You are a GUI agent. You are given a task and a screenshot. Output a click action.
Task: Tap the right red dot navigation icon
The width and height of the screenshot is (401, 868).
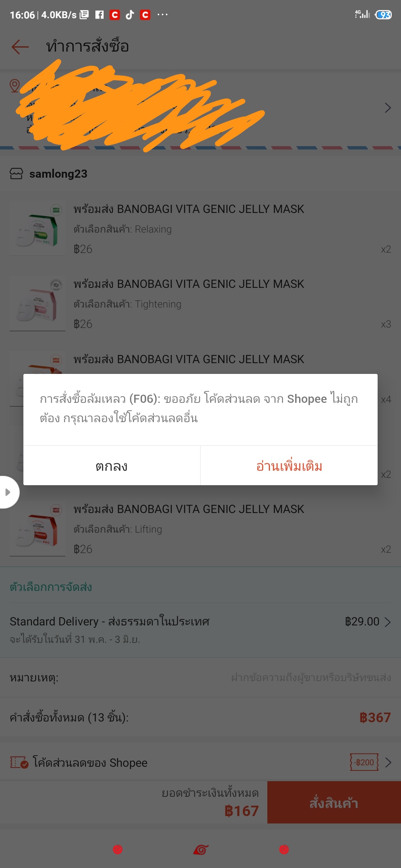(284, 849)
